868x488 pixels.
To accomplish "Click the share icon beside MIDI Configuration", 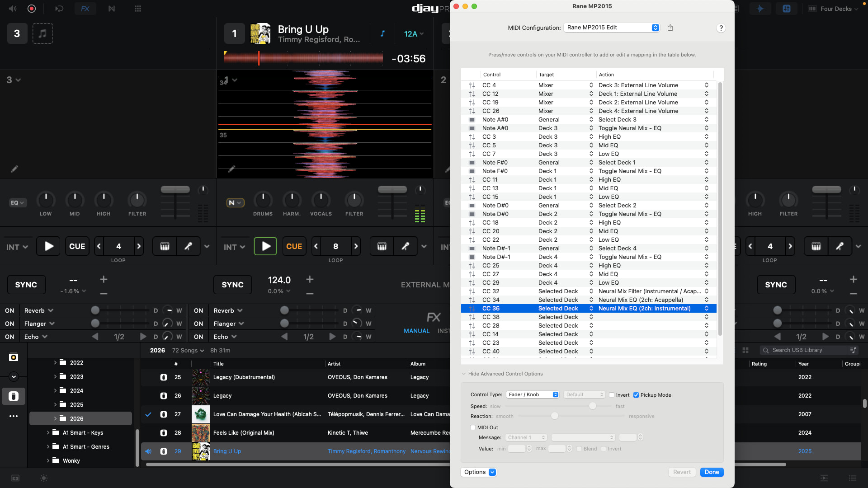I will point(670,28).
